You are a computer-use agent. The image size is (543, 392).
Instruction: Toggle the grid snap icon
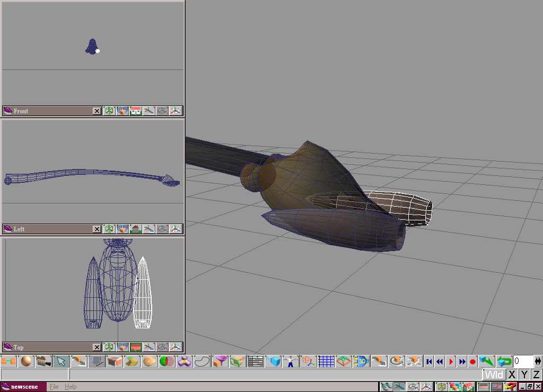tap(326, 362)
